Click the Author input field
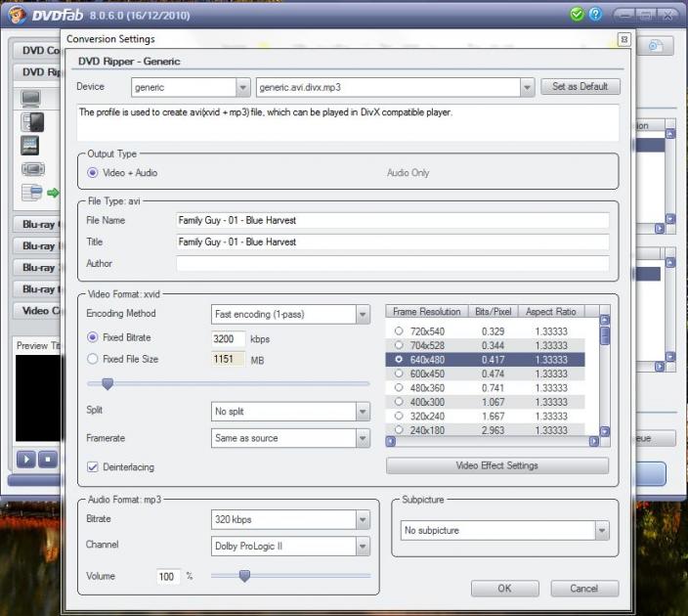Screen dimensions: 688x616 (393, 263)
